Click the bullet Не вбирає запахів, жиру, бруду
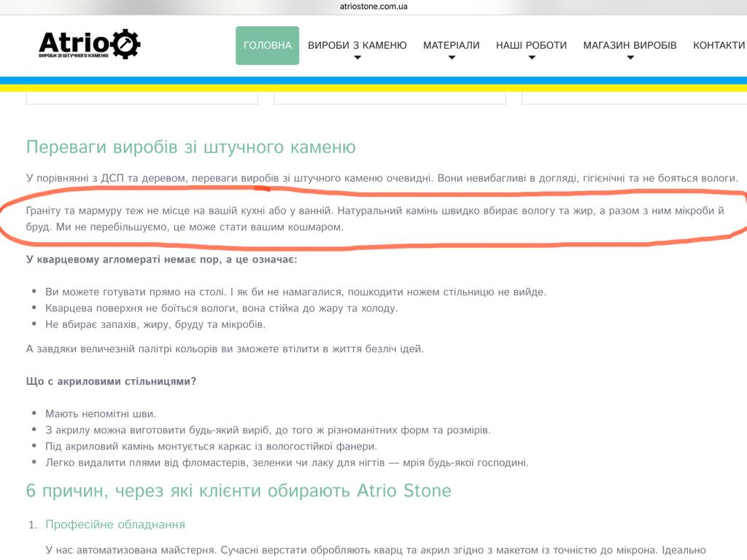 [x=155, y=324]
